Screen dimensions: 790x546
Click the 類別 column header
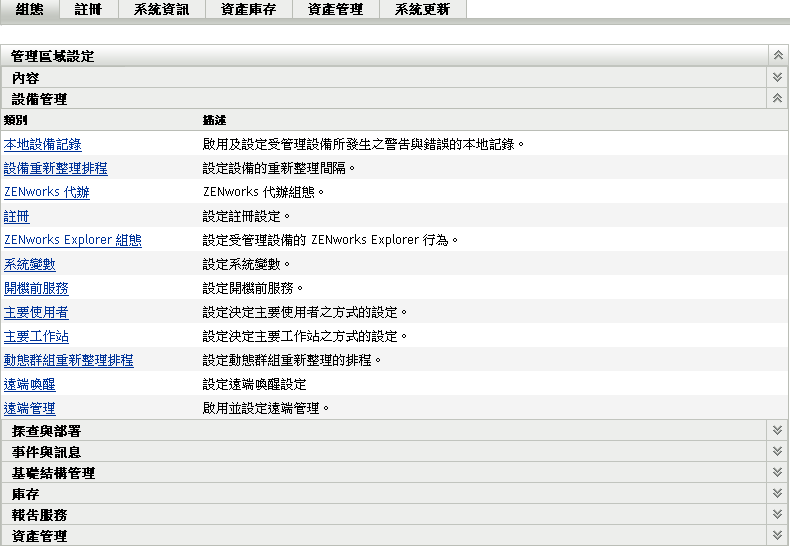[16, 120]
